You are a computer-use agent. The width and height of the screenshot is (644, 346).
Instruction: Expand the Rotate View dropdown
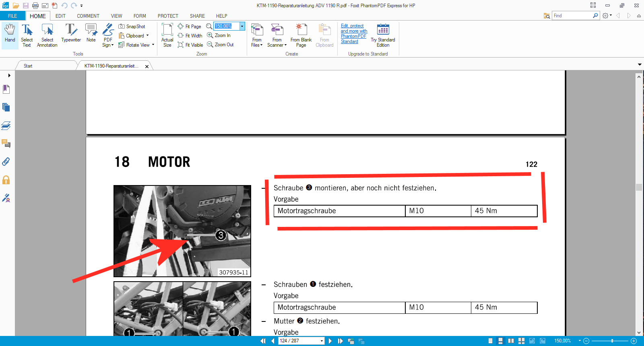[x=153, y=45]
